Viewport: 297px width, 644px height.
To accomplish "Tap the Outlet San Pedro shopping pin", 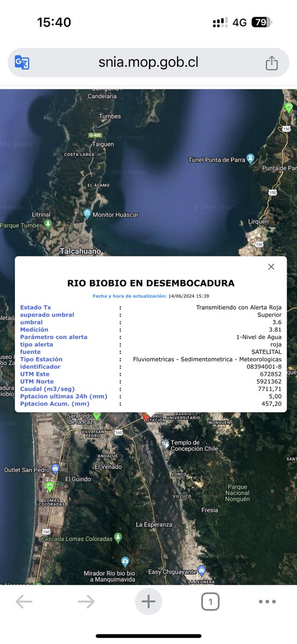I will pyautogui.click(x=55, y=469).
